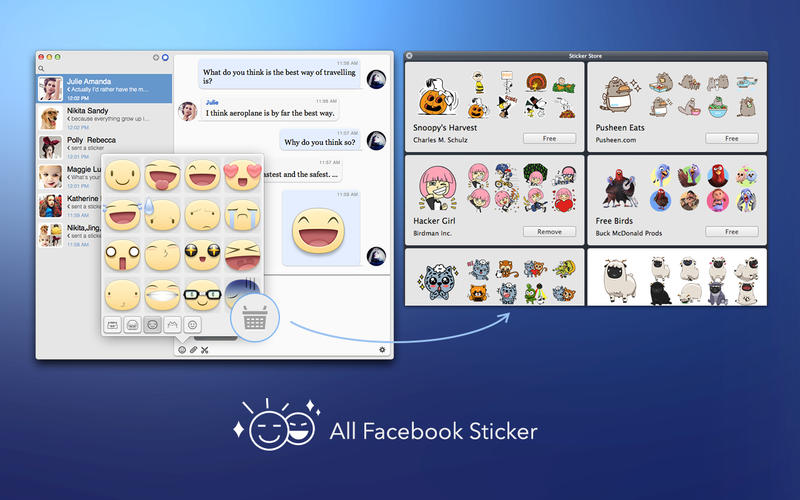Click the pug sticker pack thumbnail
Viewport: 800px width, 500px height.
click(x=619, y=281)
